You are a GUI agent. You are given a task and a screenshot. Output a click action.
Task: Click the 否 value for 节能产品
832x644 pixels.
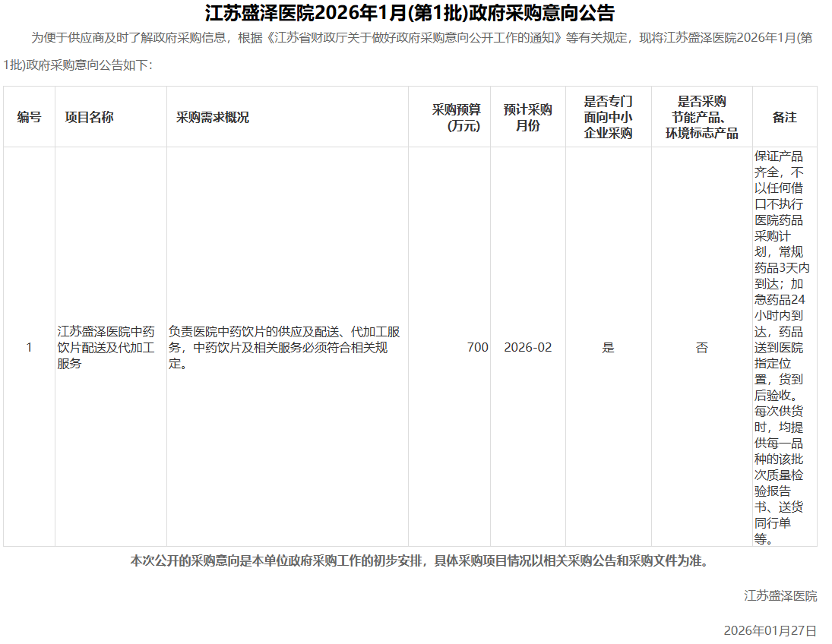(x=701, y=347)
